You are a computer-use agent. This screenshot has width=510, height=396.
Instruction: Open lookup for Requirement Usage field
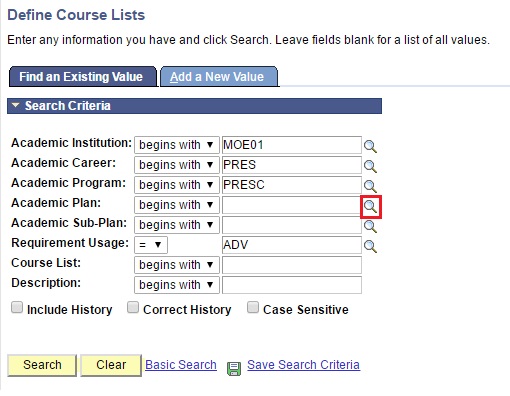pyautogui.click(x=370, y=246)
